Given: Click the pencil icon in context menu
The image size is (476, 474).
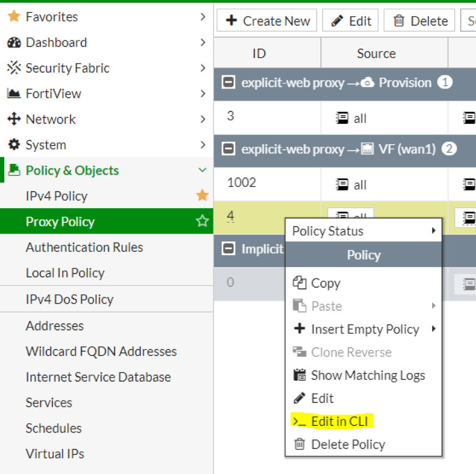Looking at the screenshot, I should pyautogui.click(x=299, y=398).
